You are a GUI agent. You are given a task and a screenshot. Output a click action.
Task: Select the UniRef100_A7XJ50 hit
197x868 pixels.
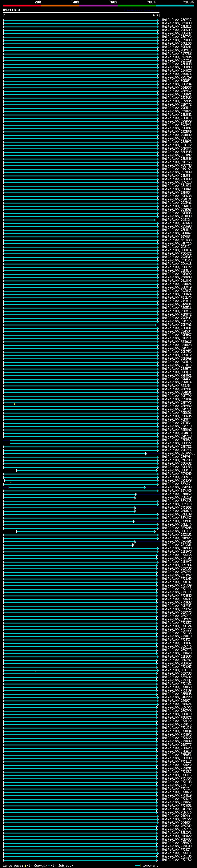click(x=177, y=778)
